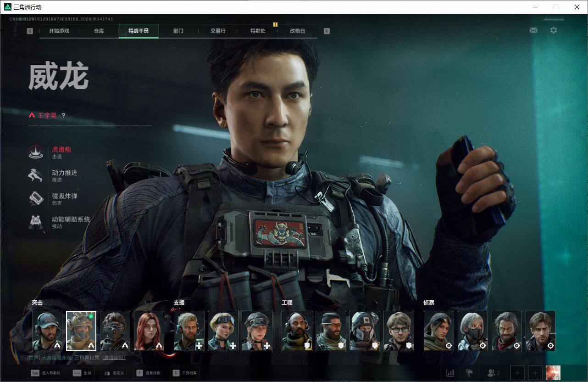Click the 动能辅助系统 skill name
Screen dimensions: 588x382
[x=71, y=219]
